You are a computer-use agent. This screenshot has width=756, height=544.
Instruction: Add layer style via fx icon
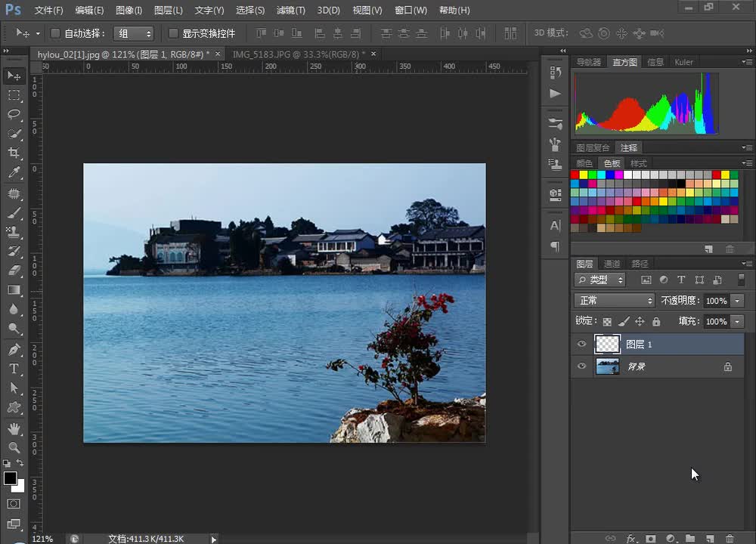631,538
